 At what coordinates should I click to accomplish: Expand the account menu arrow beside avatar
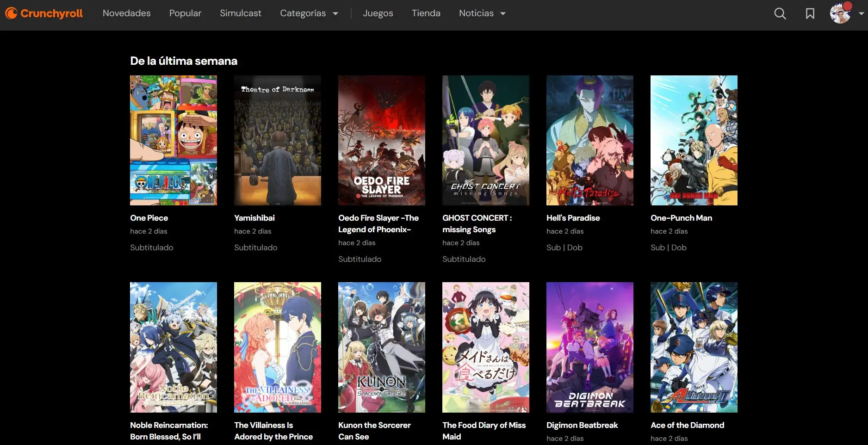click(x=861, y=14)
